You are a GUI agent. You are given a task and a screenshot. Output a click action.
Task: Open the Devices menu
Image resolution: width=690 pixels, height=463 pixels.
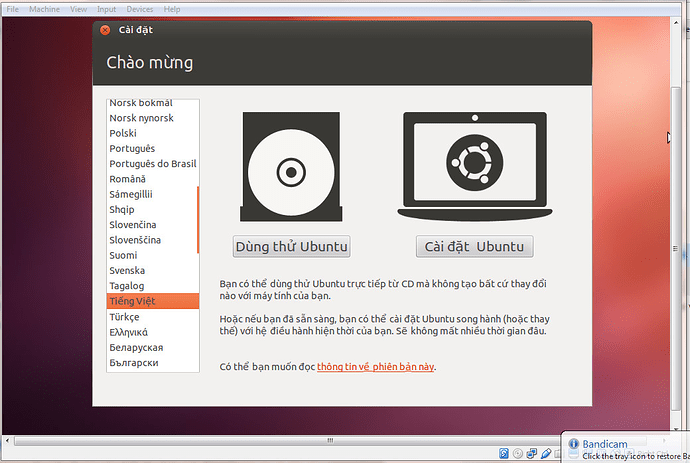point(140,9)
